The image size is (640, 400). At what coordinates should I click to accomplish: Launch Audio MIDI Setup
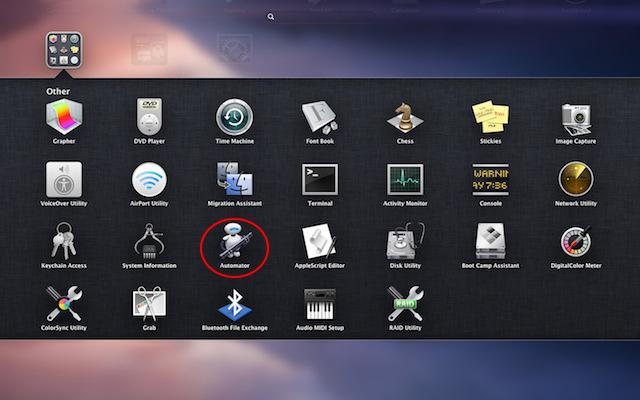pos(319,304)
